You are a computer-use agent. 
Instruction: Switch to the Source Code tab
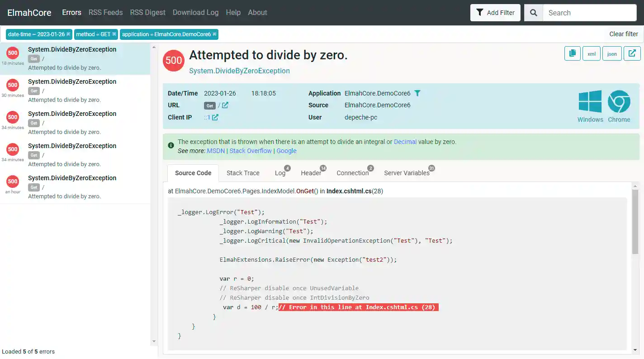[x=193, y=173]
